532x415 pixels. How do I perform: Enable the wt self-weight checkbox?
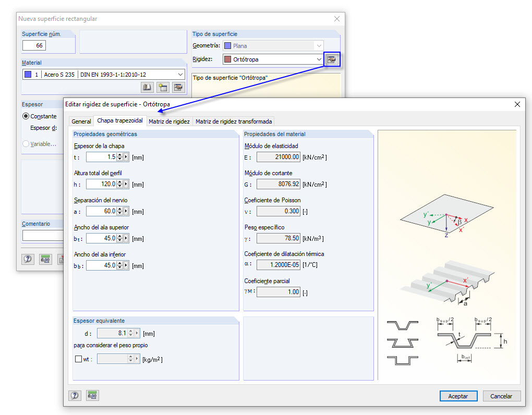coord(78,359)
